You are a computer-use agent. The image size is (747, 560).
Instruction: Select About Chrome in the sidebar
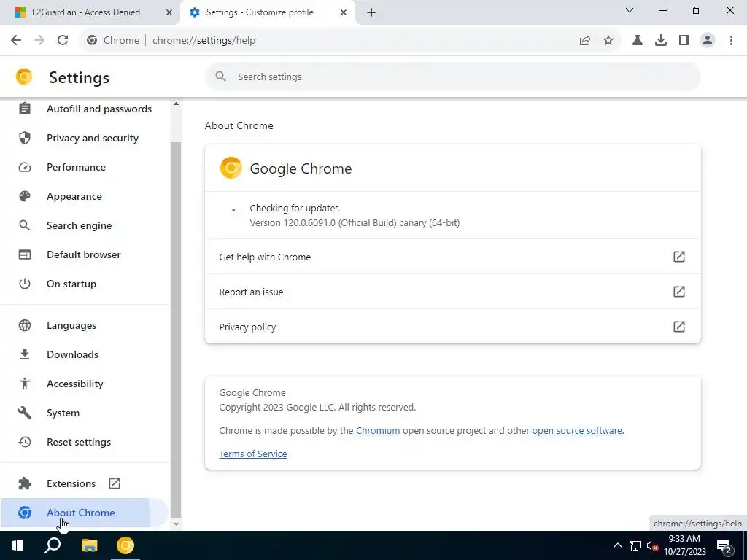pyautogui.click(x=85, y=513)
